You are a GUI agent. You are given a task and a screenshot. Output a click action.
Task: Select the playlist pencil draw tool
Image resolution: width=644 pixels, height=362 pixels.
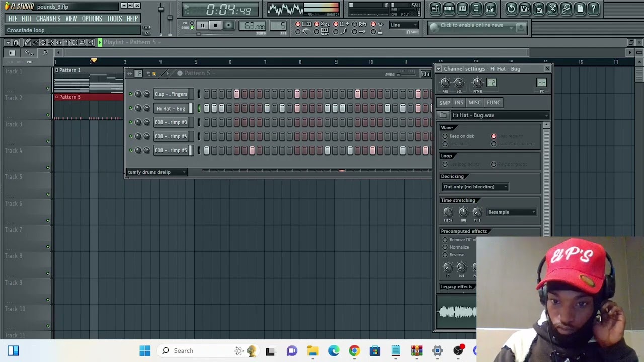pyautogui.click(x=27, y=43)
